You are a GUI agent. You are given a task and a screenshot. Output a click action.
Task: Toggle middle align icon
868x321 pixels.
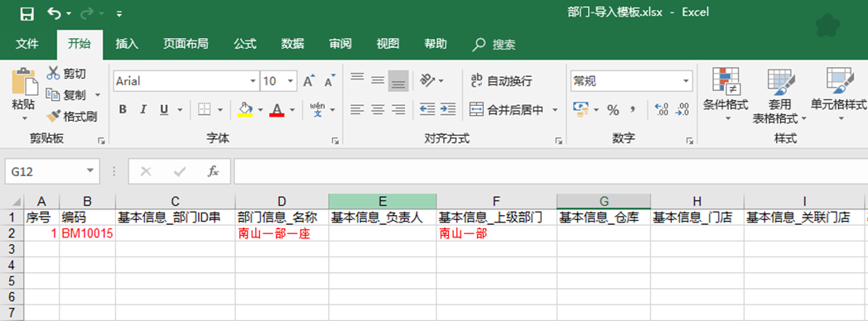pyautogui.click(x=378, y=81)
